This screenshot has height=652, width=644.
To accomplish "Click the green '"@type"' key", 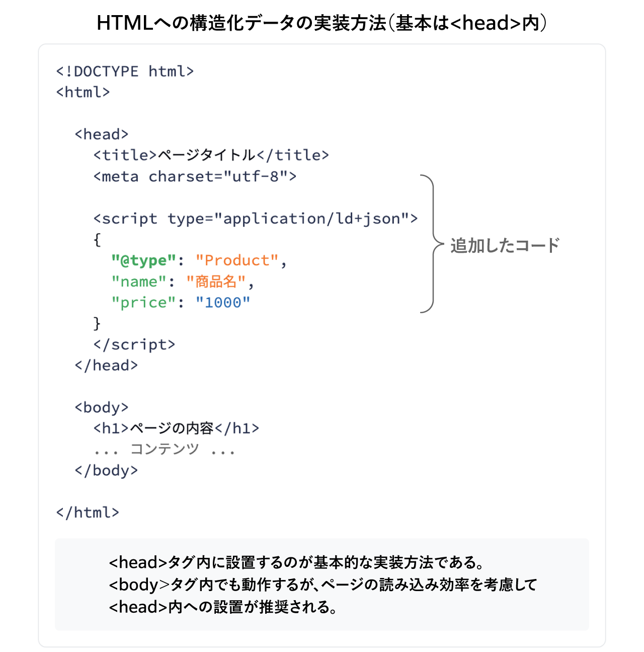I will point(144,261).
